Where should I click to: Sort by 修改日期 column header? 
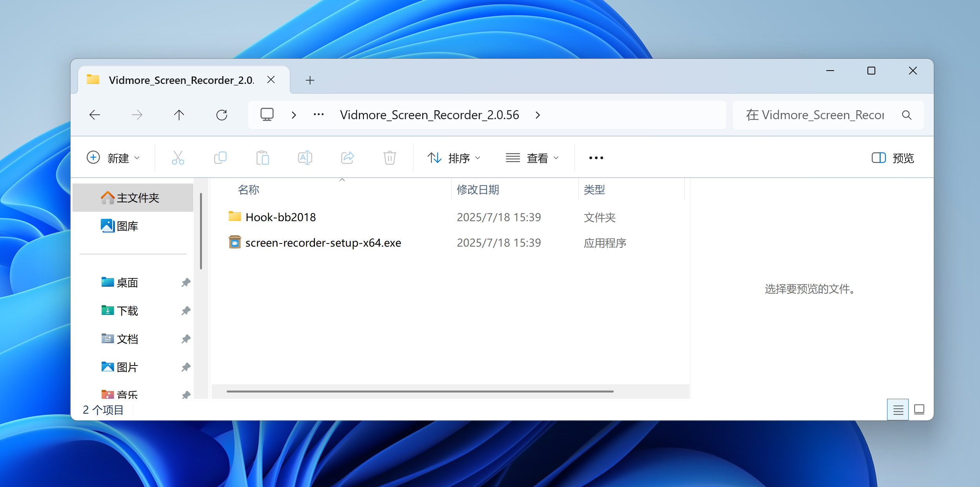pyautogui.click(x=478, y=190)
